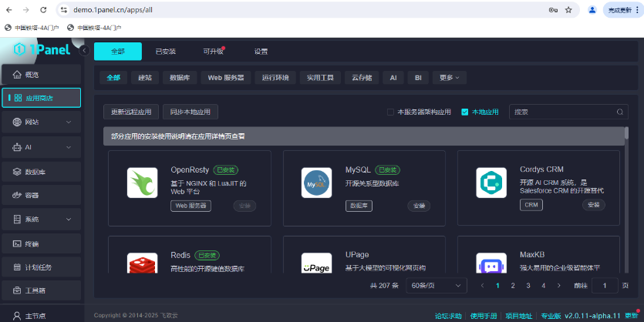Expand the 系统 sidebar submenu chevron
Screen dimensions: 644x322
69,220
